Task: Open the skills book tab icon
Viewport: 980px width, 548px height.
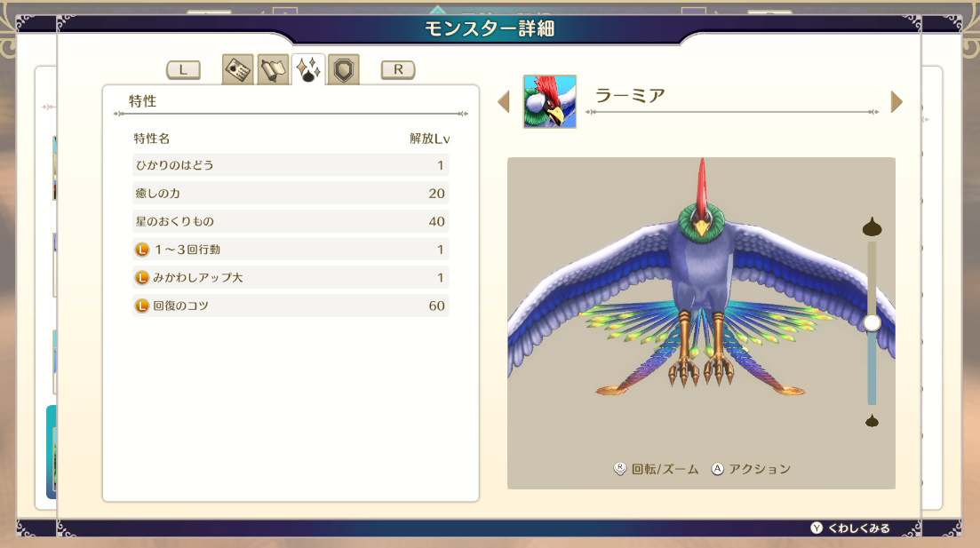Action: [273, 69]
